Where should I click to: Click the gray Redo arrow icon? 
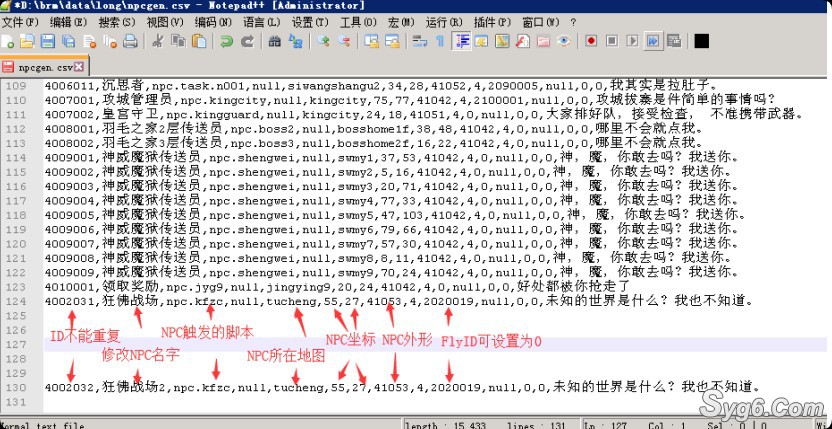(247, 41)
